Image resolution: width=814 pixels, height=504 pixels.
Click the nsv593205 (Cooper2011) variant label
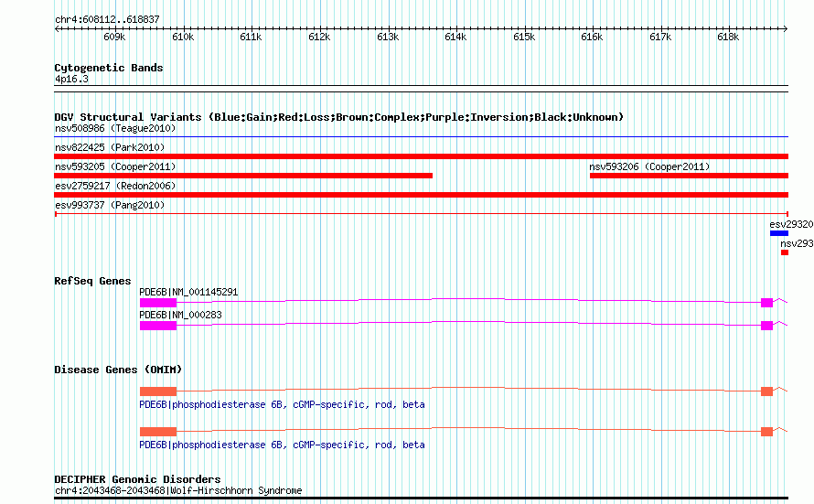pos(115,166)
